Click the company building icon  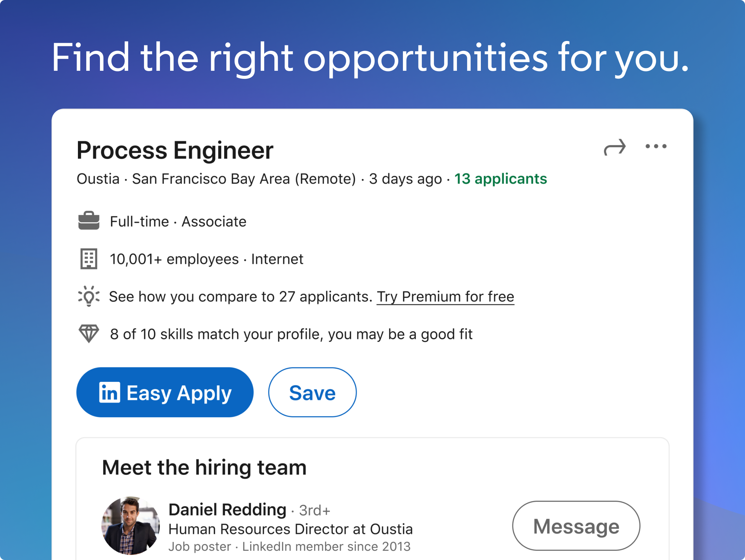pos(88,259)
